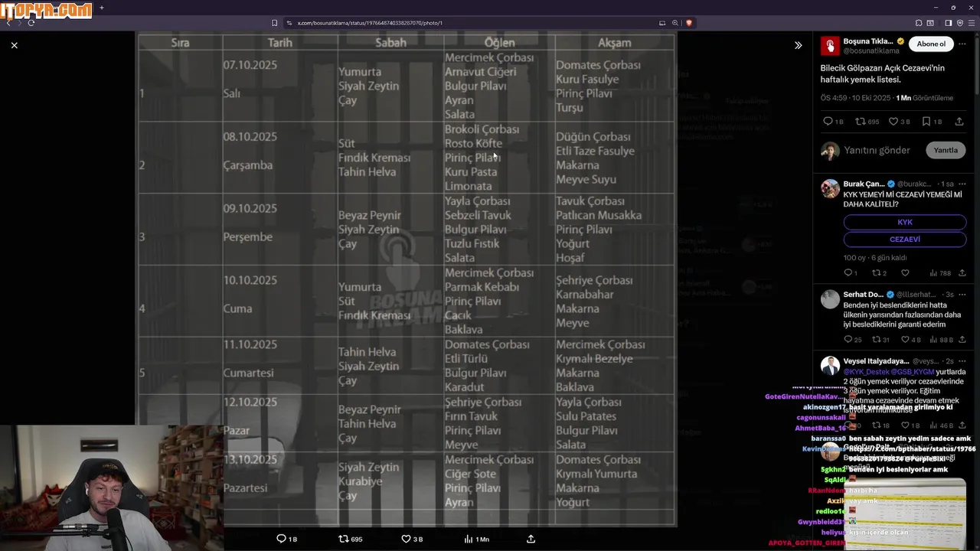Reply to Serhat's comment showing 25

coord(848,340)
